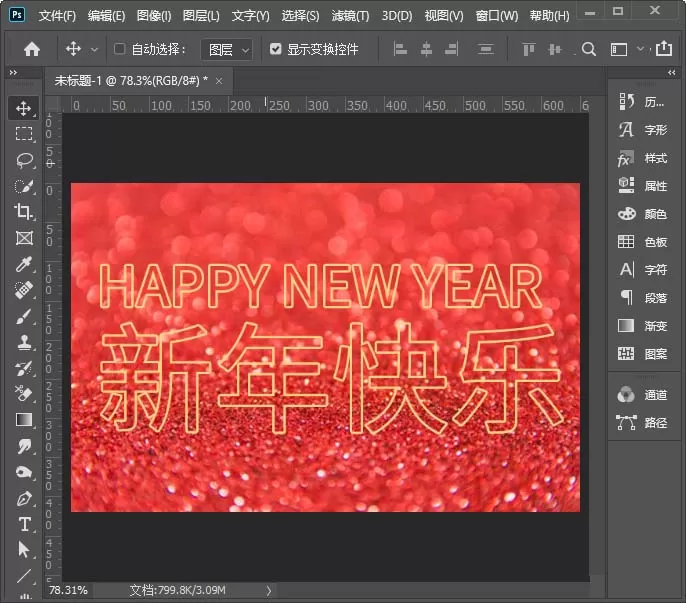Viewport: 686px width, 603px height.
Task: Click the 78.31% zoom level field
Action: click(68, 590)
